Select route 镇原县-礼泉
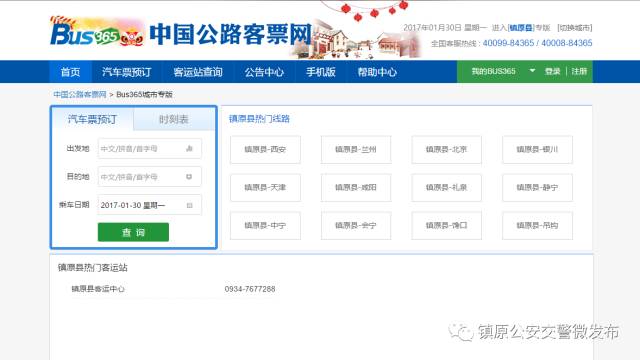640x360 pixels. (447, 188)
